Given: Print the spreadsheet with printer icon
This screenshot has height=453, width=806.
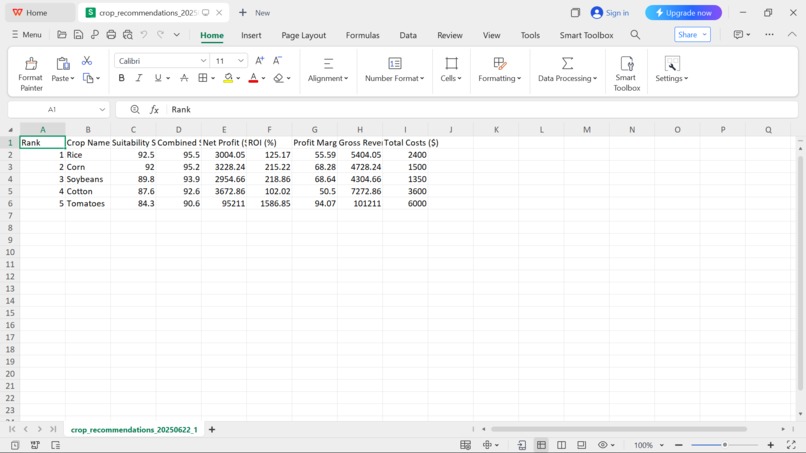Looking at the screenshot, I should tap(111, 34).
